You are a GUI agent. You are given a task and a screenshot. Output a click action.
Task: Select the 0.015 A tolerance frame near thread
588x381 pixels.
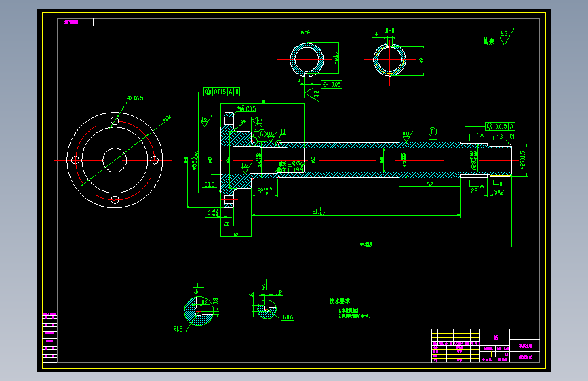click(x=501, y=126)
